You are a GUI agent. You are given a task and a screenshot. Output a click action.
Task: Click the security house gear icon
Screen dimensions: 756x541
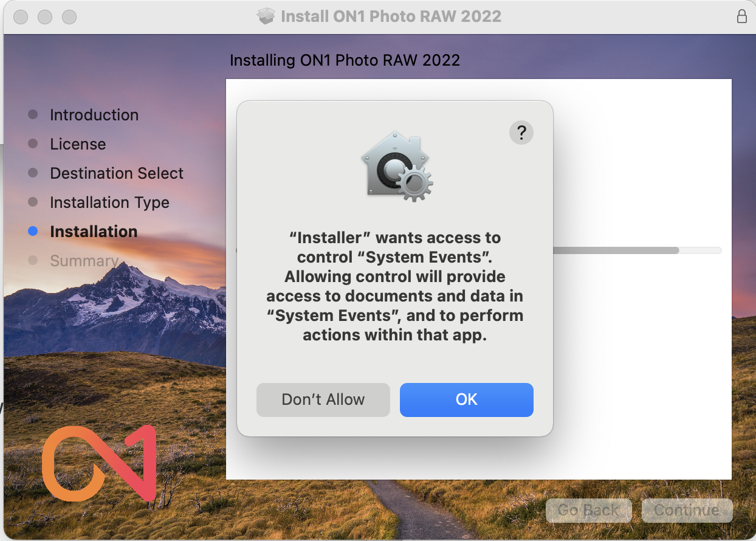pyautogui.click(x=396, y=167)
